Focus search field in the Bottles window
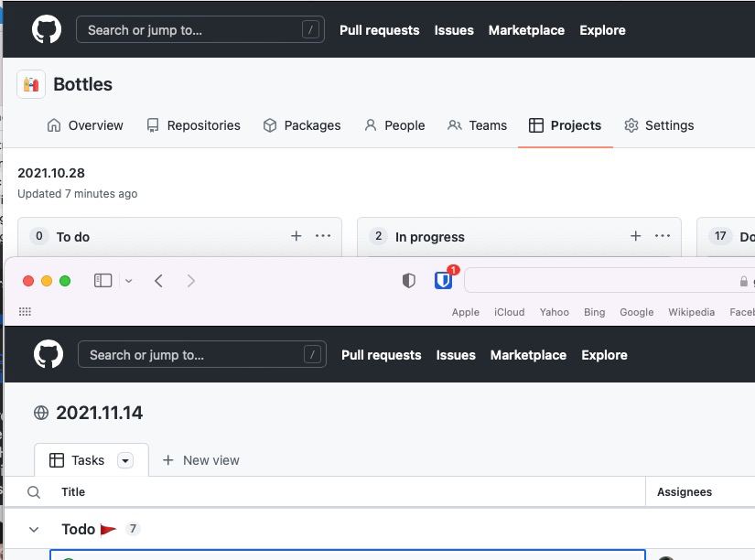Viewport: 755px width, 560px height. (x=200, y=30)
